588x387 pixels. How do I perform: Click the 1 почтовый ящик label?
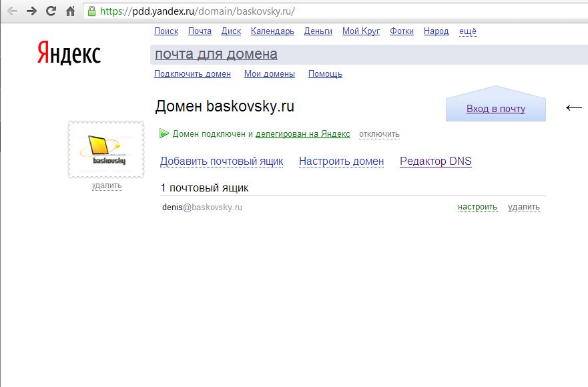click(204, 188)
